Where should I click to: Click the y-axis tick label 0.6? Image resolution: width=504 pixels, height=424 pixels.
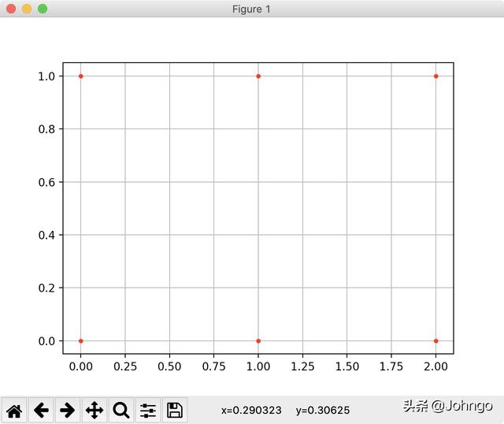click(x=46, y=182)
